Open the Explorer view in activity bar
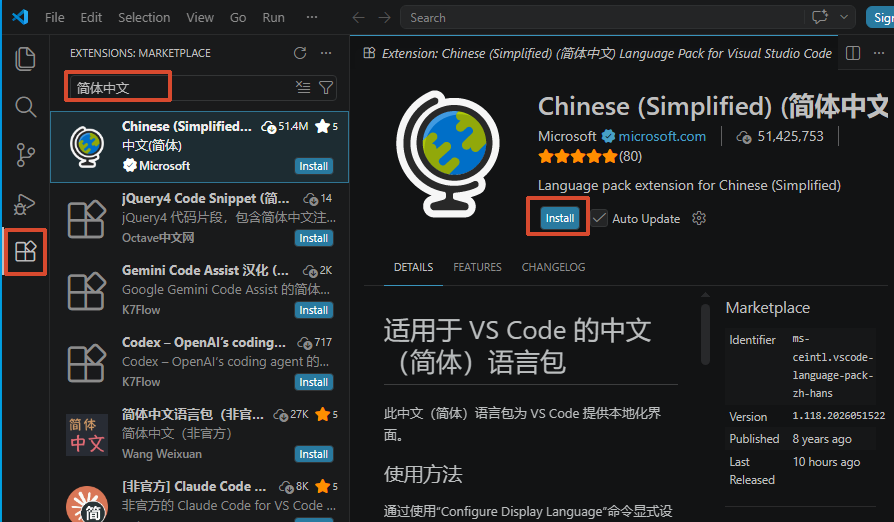This screenshot has width=894, height=522. pyautogui.click(x=25, y=59)
